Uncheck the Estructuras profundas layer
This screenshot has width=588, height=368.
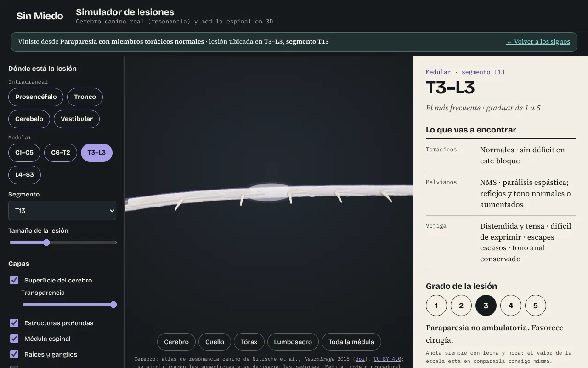[14, 323]
